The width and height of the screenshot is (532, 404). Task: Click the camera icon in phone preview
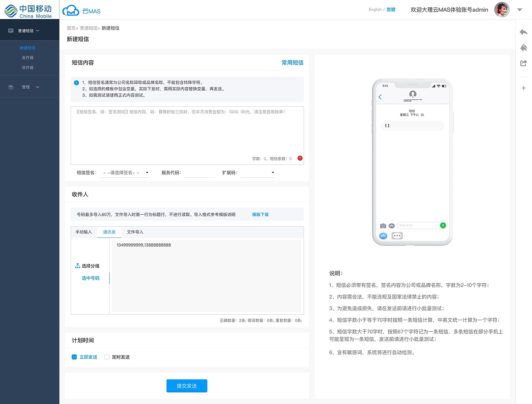click(x=383, y=225)
